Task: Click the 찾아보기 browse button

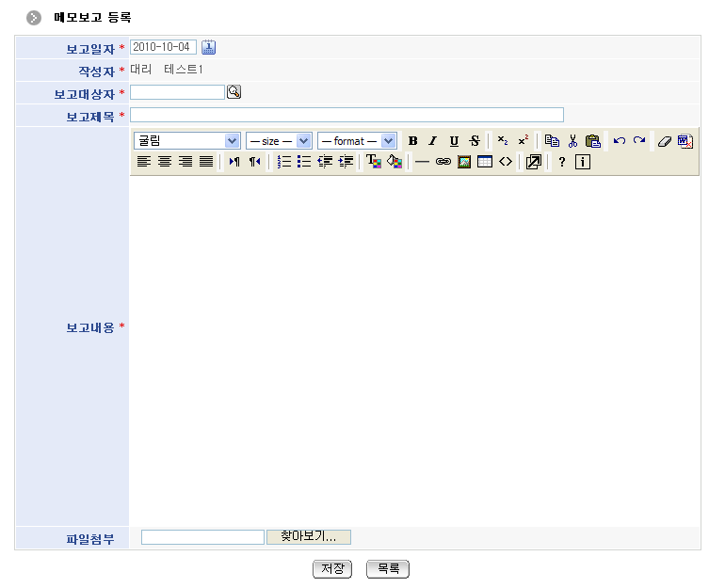Action: pyautogui.click(x=309, y=537)
